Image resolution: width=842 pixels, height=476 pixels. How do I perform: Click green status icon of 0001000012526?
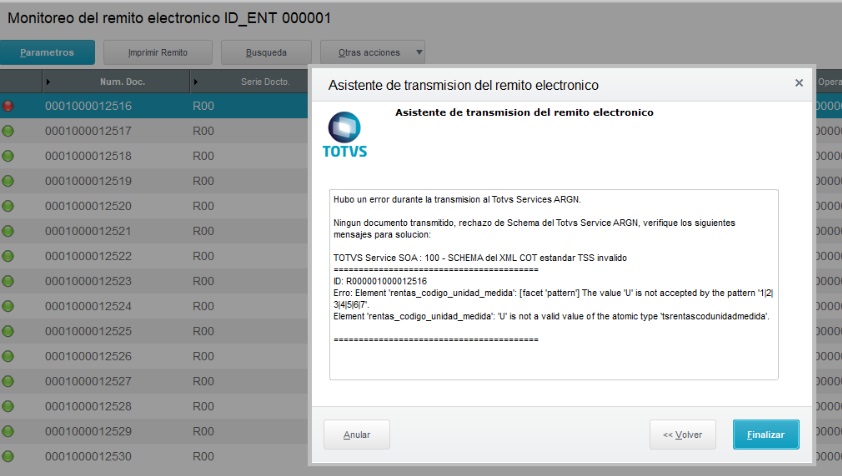(x=8, y=356)
